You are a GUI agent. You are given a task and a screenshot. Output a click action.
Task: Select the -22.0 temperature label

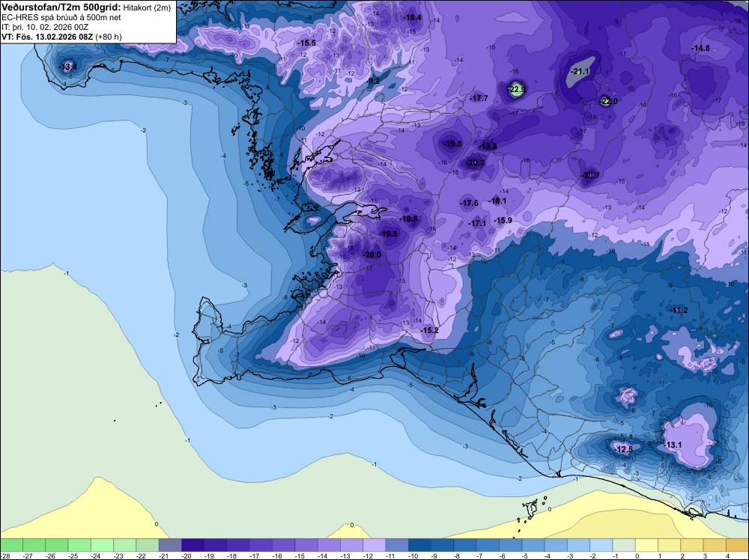coord(608,101)
